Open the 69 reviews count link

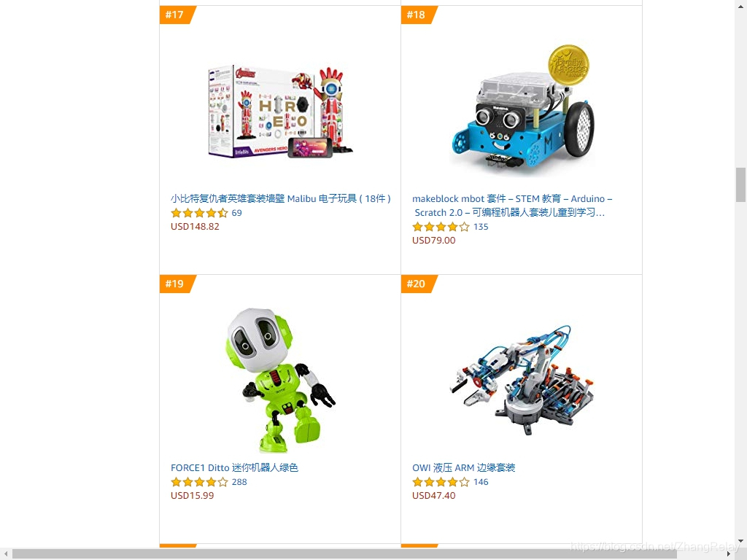click(237, 213)
